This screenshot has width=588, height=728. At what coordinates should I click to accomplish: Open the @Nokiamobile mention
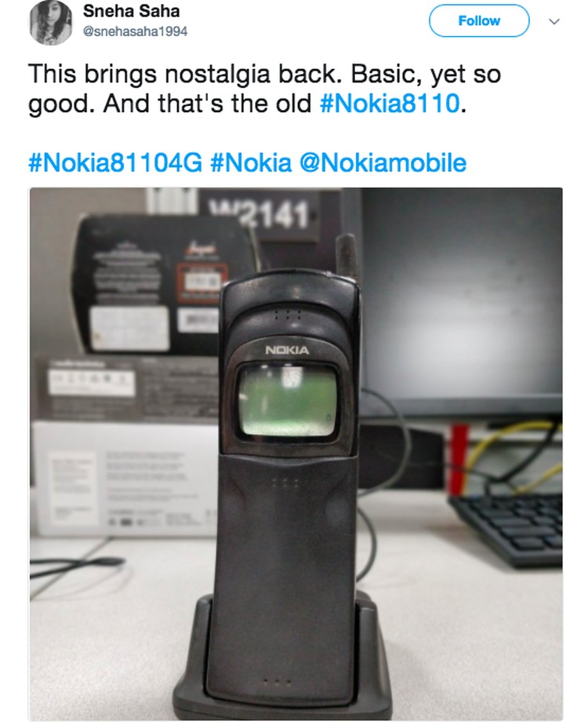click(x=383, y=163)
